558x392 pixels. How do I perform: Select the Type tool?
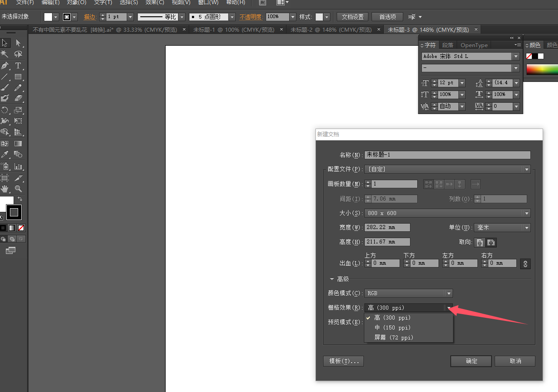18,65
